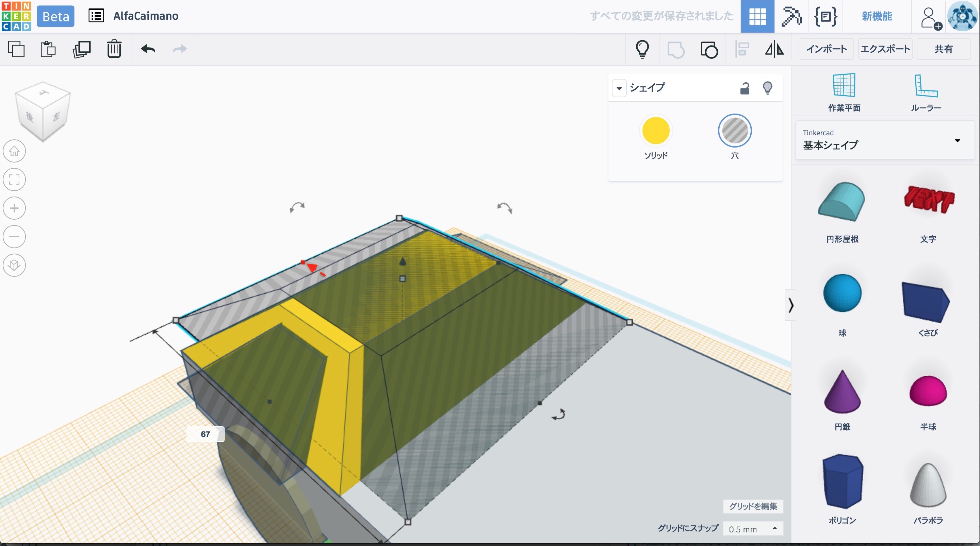Click Fit all in view icon
Viewport: 980px width, 546px height.
coord(14,180)
